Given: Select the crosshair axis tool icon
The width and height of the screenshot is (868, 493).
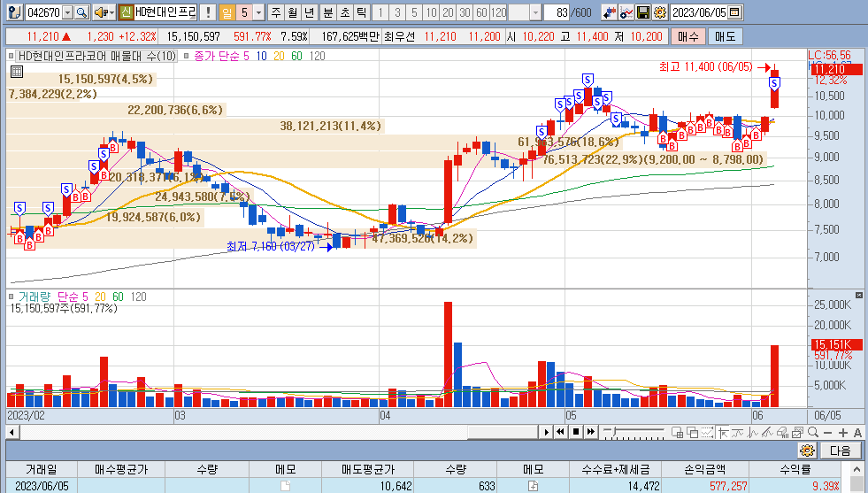Looking at the screenshot, I should (x=722, y=433).
